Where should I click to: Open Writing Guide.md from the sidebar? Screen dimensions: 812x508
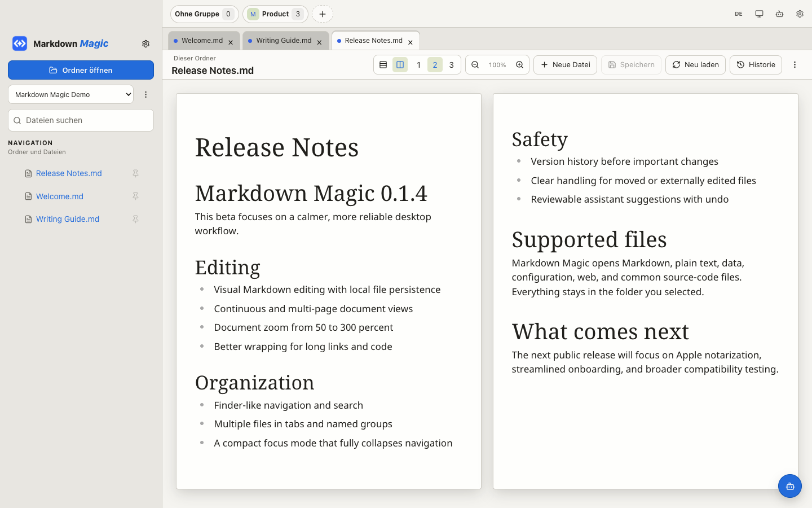coord(68,219)
